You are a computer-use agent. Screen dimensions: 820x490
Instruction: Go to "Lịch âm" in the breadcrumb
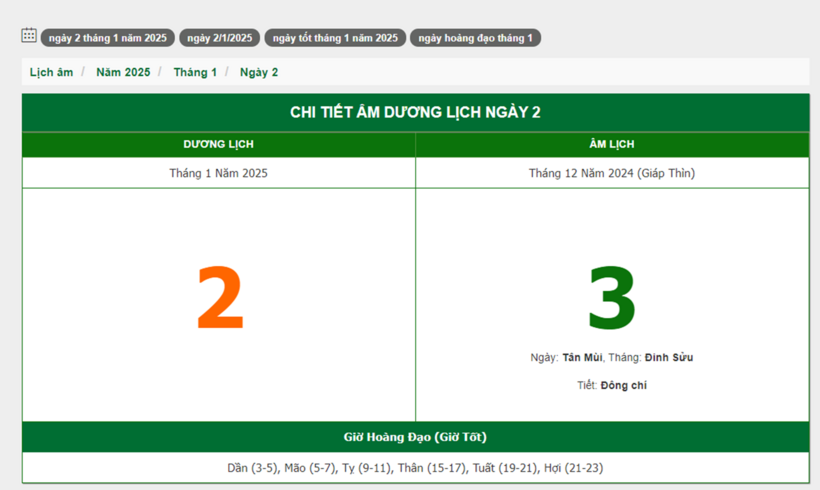(x=51, y=72)
